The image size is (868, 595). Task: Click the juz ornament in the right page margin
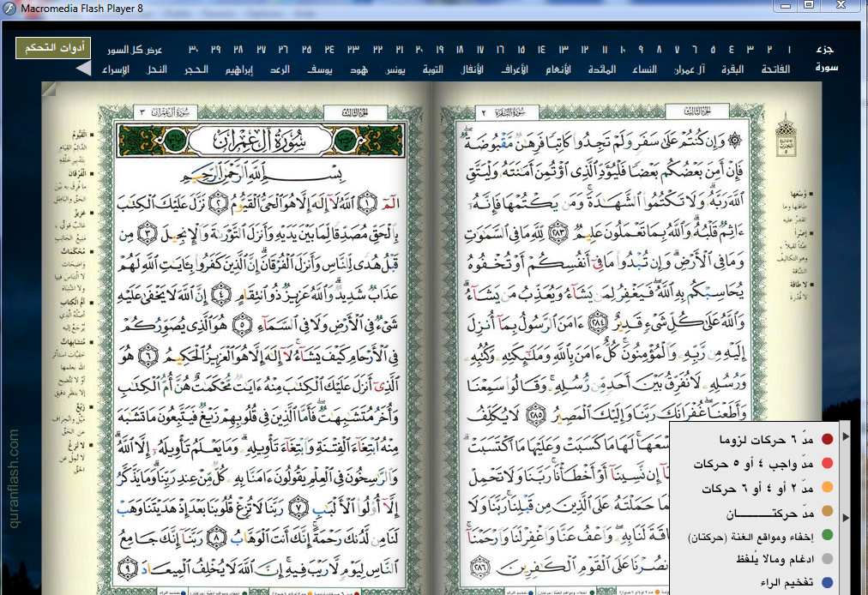[786, 134]
